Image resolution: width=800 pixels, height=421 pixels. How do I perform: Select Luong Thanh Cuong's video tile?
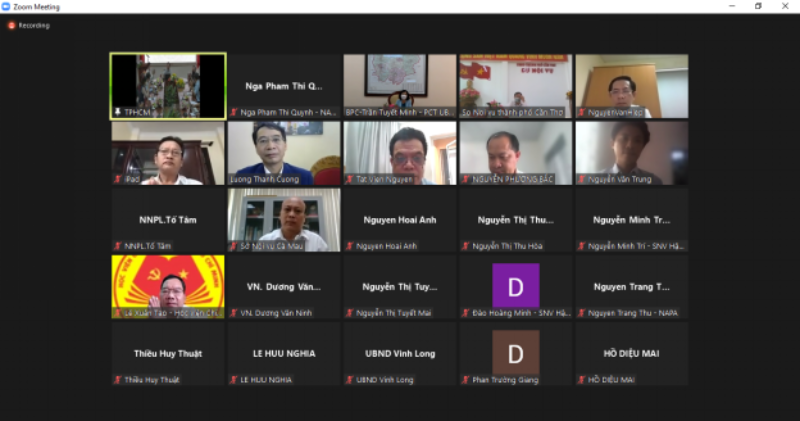point(284,152)
